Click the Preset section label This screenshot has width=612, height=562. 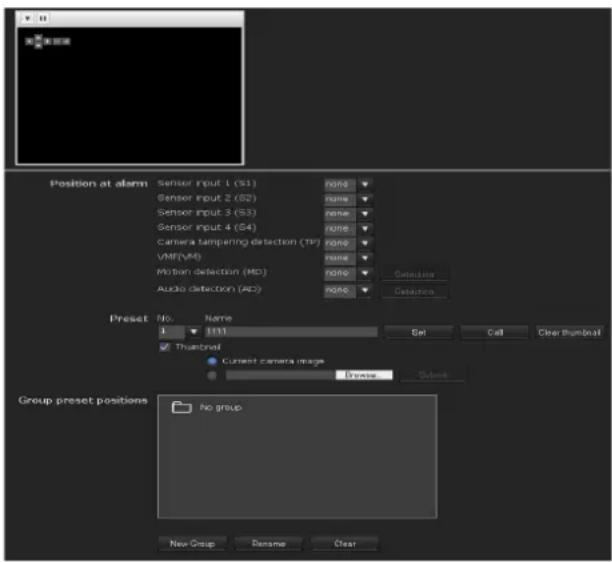coord(129,318)
